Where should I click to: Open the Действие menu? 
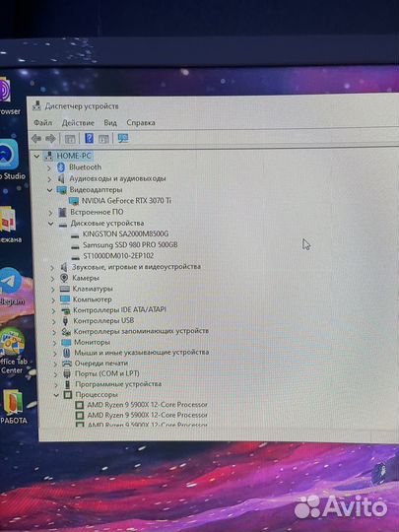78,123
